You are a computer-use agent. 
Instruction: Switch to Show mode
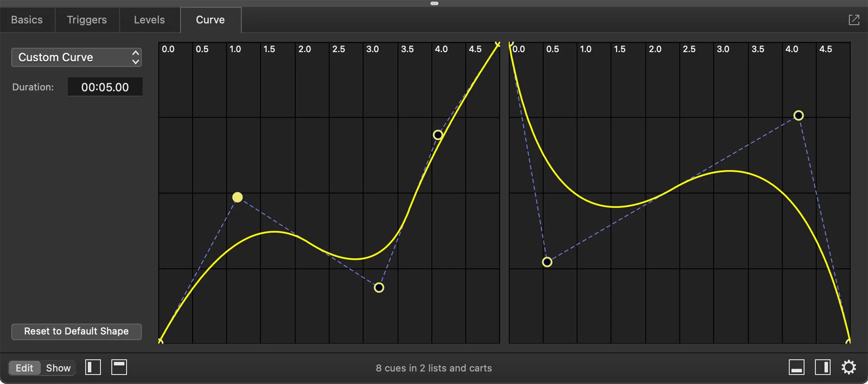(58, 368)
